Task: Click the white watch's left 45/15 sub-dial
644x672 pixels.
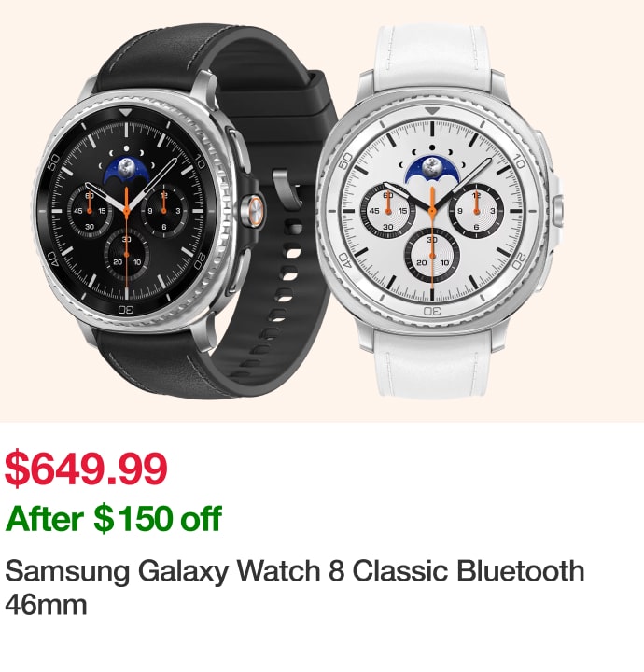Action: coord(388,211)
